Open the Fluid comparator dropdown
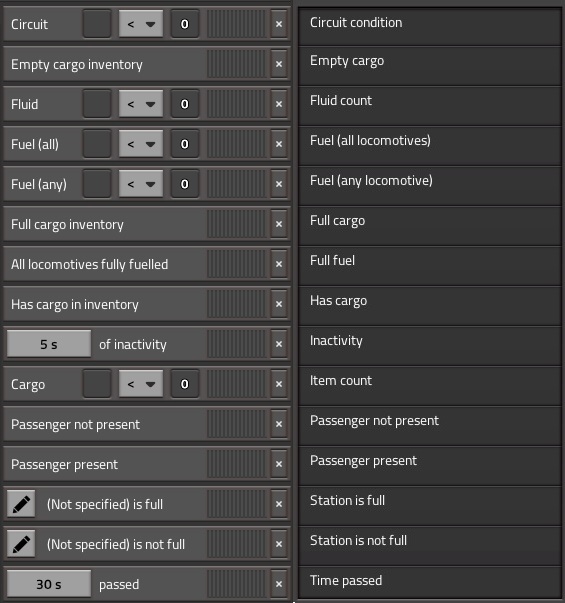This screenshot has width=565, height=603. pos(141,104)
